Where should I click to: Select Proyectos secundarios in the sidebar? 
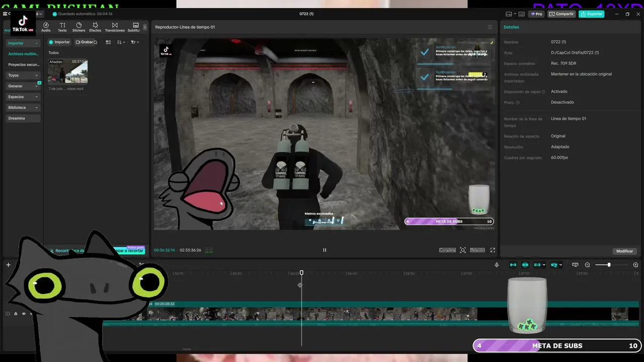pyautogui.click(x=23, y=64)
